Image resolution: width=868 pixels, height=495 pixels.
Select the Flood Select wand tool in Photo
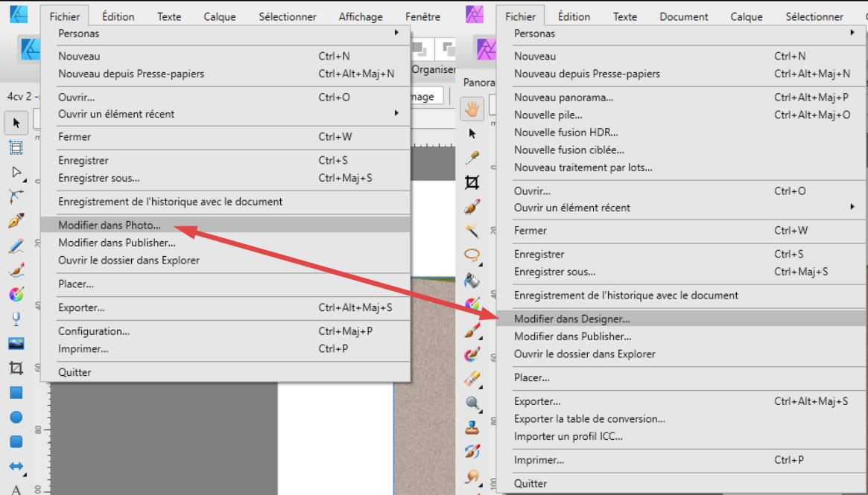(472, 231)
